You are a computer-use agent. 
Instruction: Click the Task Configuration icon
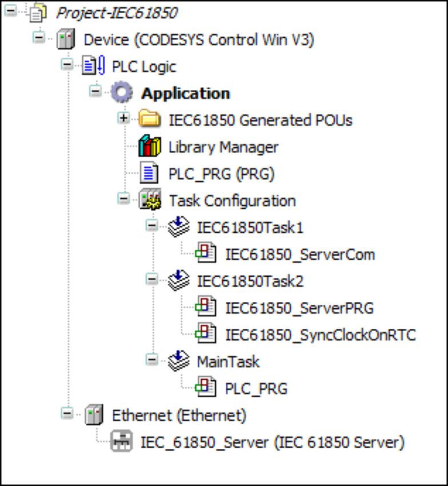tap(150, 200)
